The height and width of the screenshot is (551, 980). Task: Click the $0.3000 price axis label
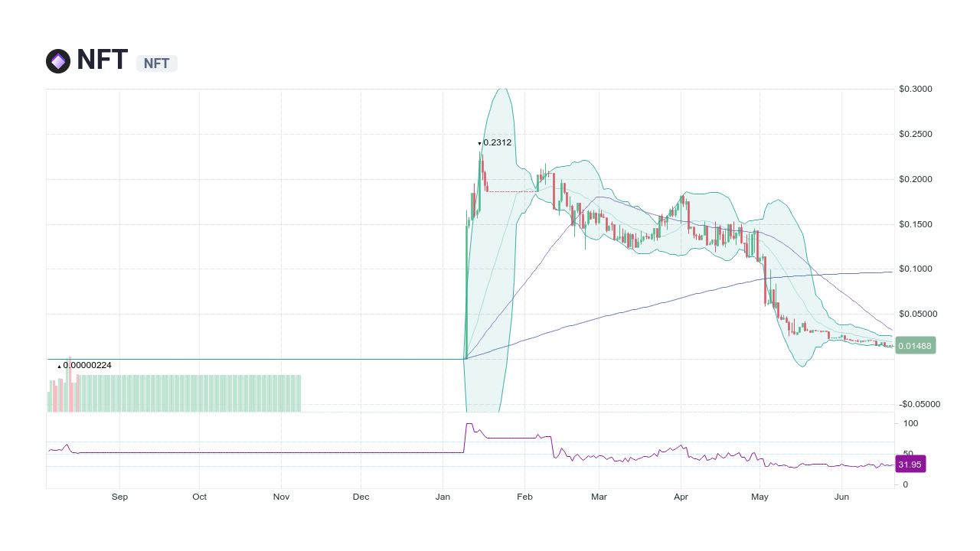point(916,89)
